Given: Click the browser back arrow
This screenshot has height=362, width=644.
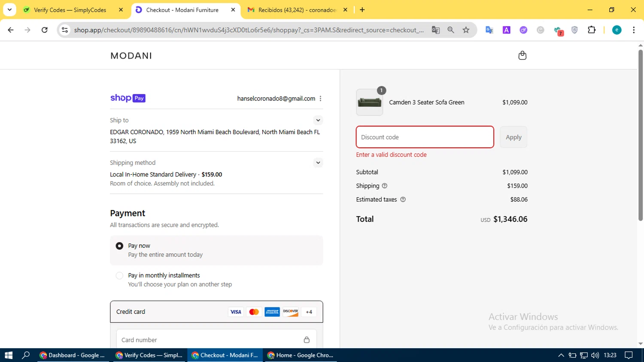Looking at the screenshot, I should (x=11, y=30).
